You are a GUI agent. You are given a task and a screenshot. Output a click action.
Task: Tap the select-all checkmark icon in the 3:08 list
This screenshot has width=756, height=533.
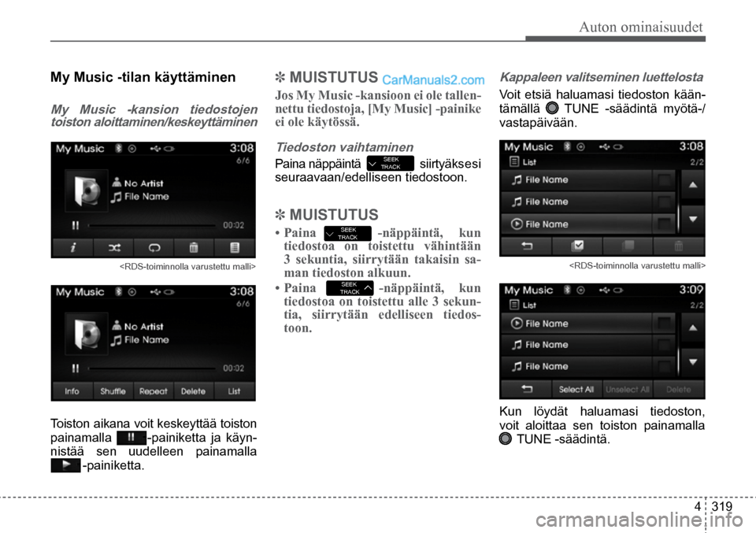point(577,246)
